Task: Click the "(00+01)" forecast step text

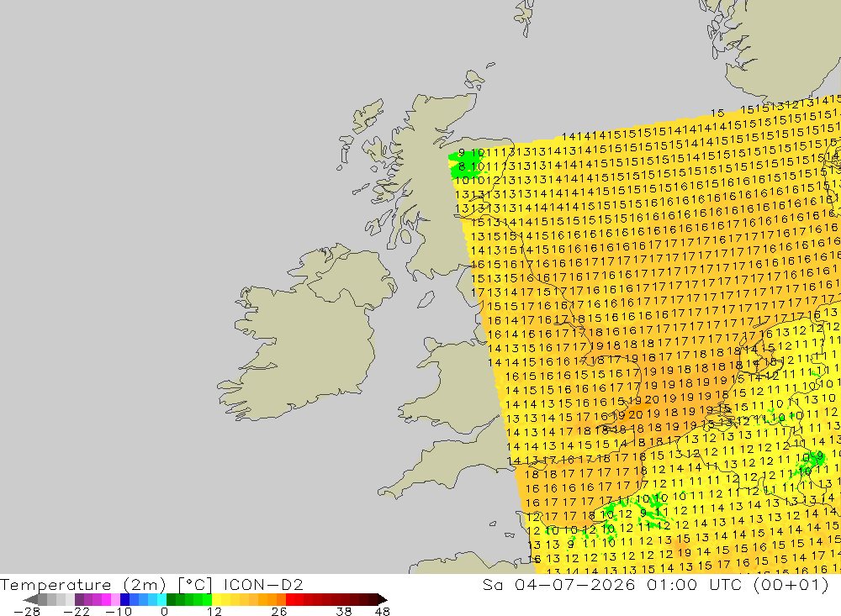Action: [x=791, y=584]
